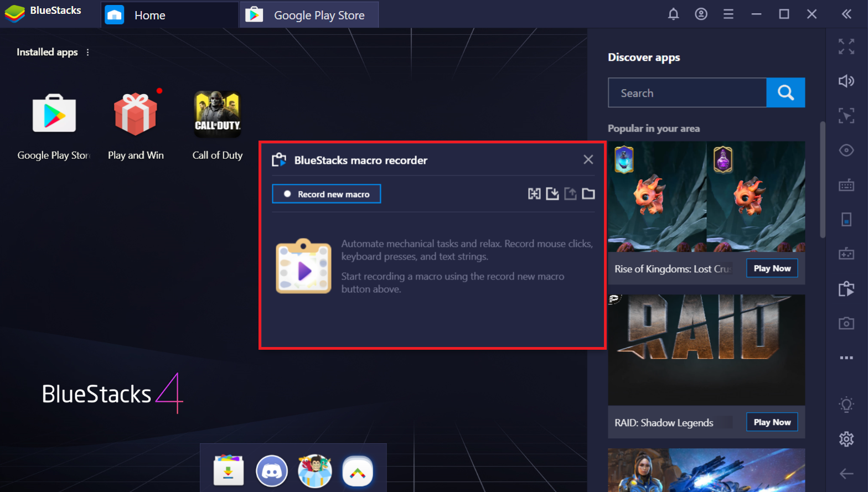This screenshot has width=868, height=492.
Task: Click the blue search magnifier button
Action: coord(786,92)
